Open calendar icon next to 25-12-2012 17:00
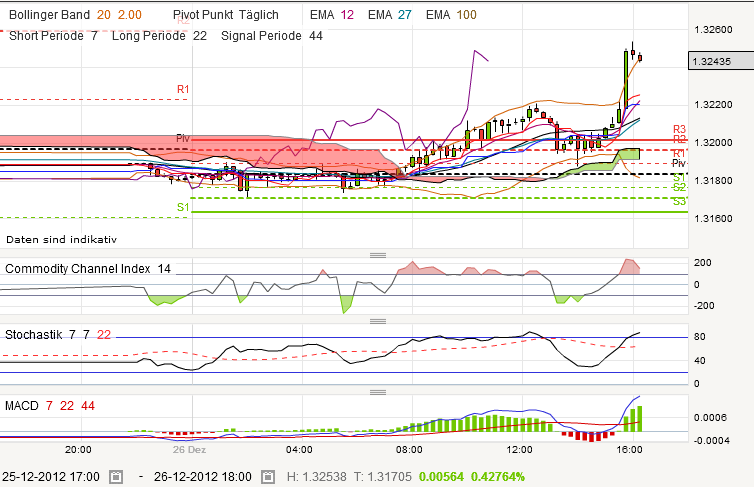 tap(115, 477)
